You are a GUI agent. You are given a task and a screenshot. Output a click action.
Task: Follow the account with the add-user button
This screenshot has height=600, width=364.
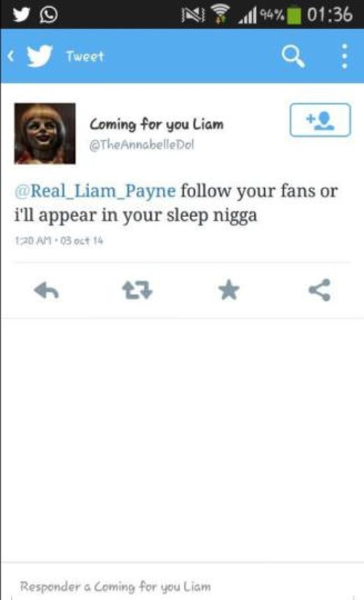pos(320,120)
